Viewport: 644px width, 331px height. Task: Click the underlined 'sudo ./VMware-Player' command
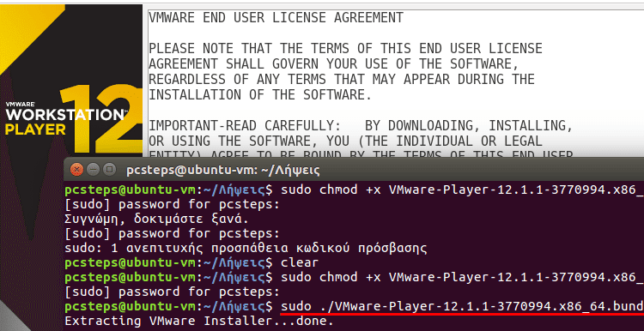[463, 307]
